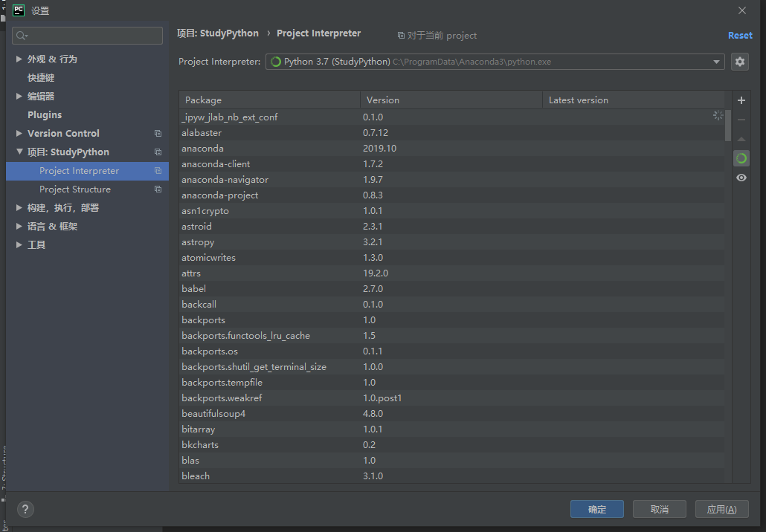Image resolution: width=766 pixels, height=532 pixels.
Task: Click the Reset link
Action: pyautogui.click(x=740, y=35)
